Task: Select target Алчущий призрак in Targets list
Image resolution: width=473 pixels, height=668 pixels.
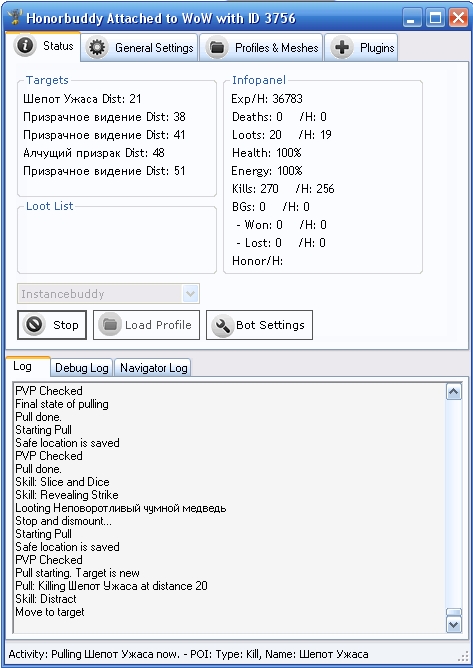Action: coord(94,153)
